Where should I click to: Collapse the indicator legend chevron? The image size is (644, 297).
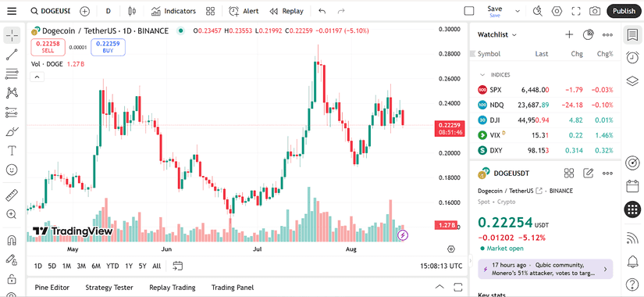(37, 77)
